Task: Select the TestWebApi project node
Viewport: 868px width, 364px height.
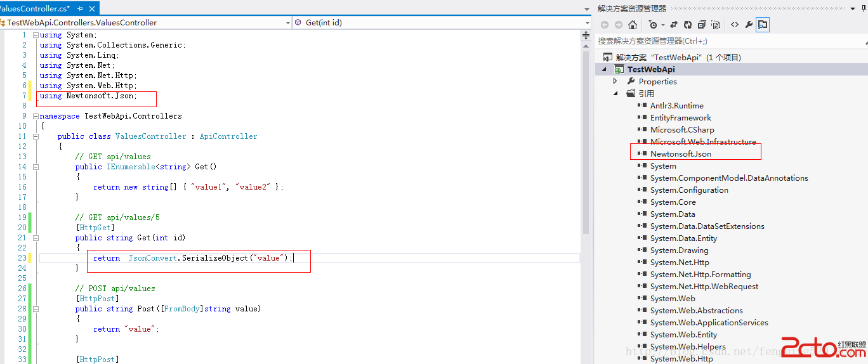Action: pyautogui.click(x=650, y=69)
